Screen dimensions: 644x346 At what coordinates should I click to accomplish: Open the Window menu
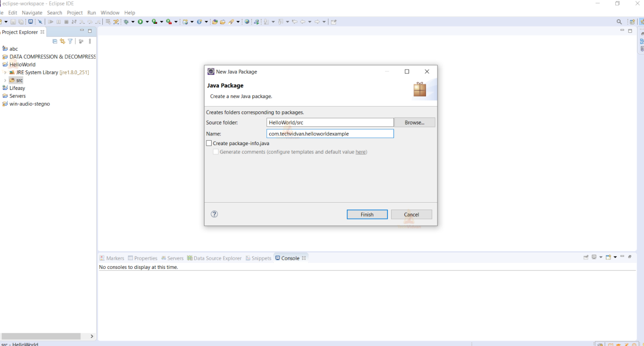110,13
